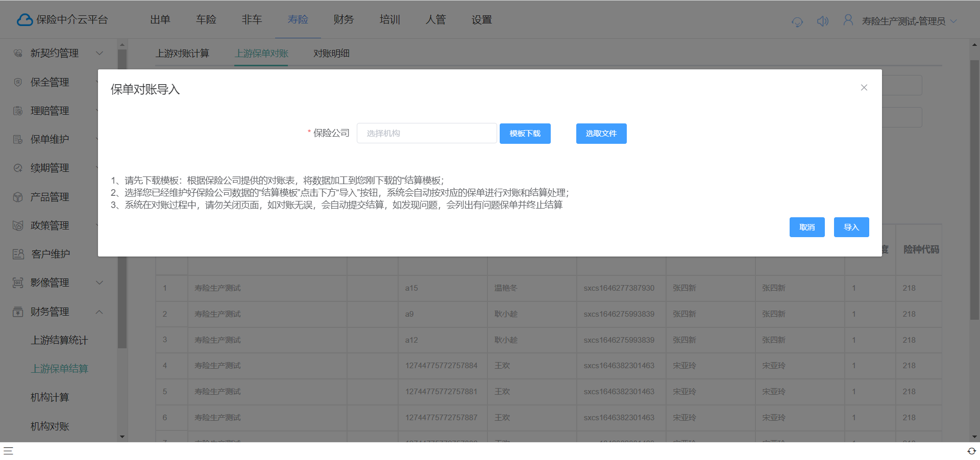Open the customer service headset icon

coord(797,21)
